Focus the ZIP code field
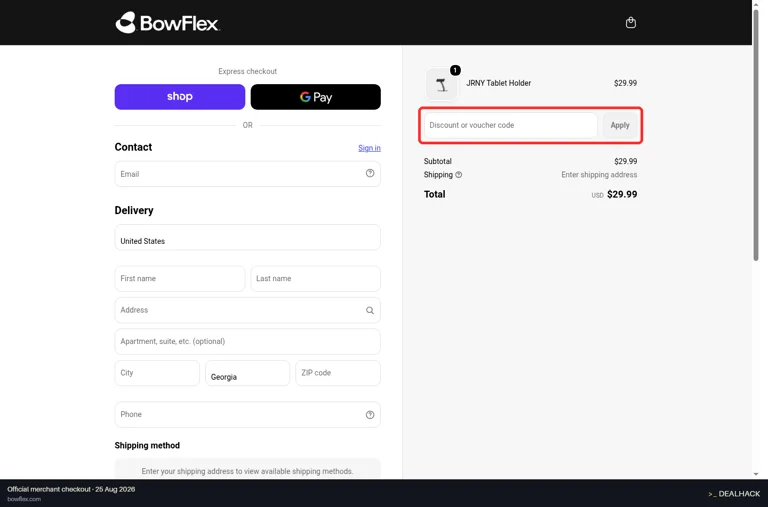 338,373
